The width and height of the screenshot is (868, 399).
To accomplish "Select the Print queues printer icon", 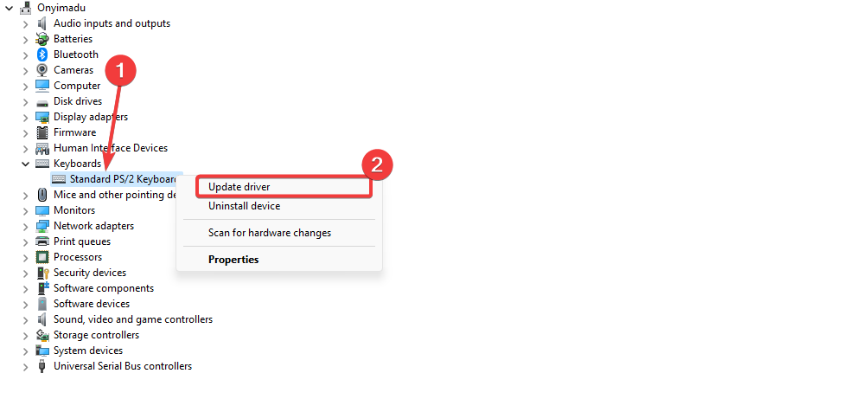I will [x=42, y=241].
